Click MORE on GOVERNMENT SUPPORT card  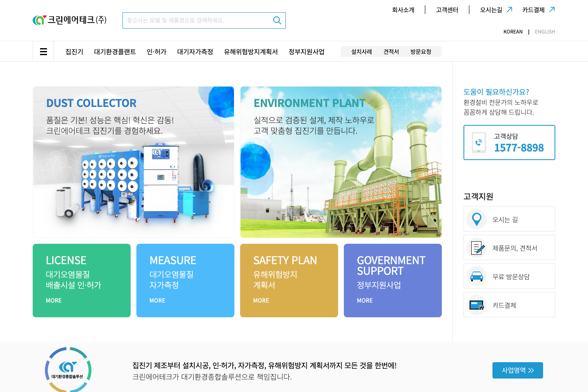(365, 301)
